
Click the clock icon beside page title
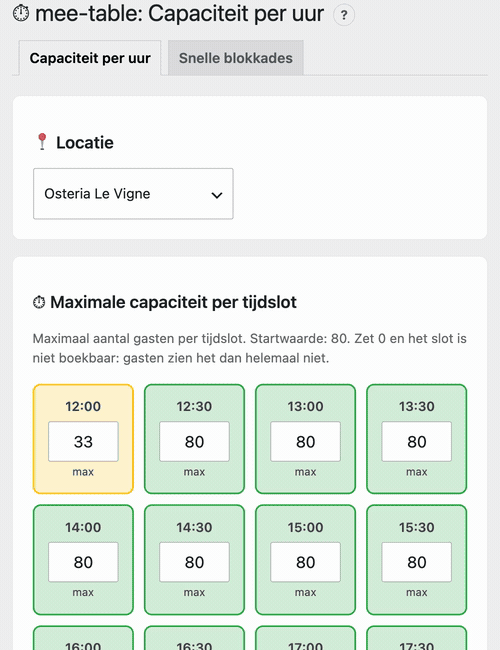click(21, 13)
